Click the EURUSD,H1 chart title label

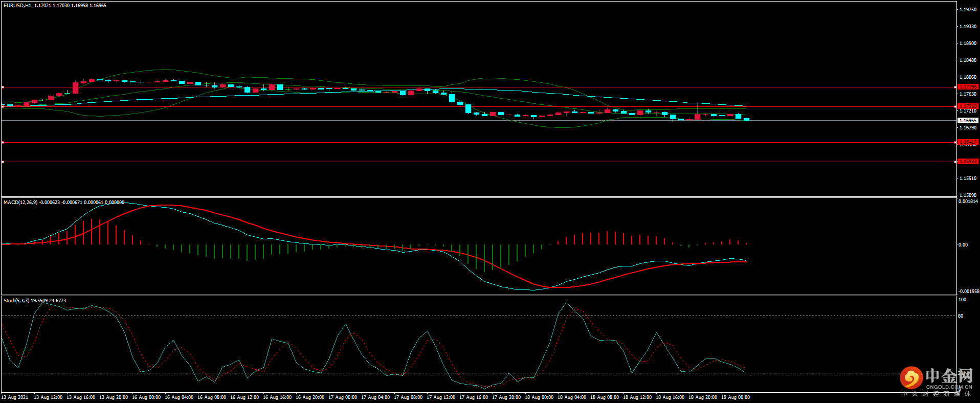tap(17, 6)
